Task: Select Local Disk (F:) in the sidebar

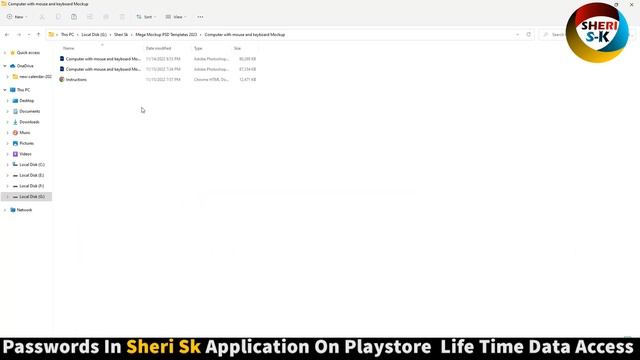Action: point(28,186)
